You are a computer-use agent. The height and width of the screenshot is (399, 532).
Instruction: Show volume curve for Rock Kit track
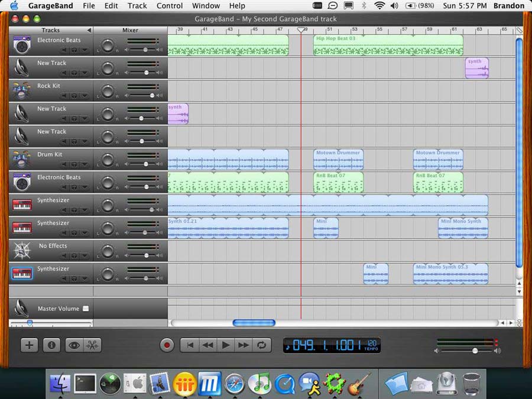tap(85, 96)
